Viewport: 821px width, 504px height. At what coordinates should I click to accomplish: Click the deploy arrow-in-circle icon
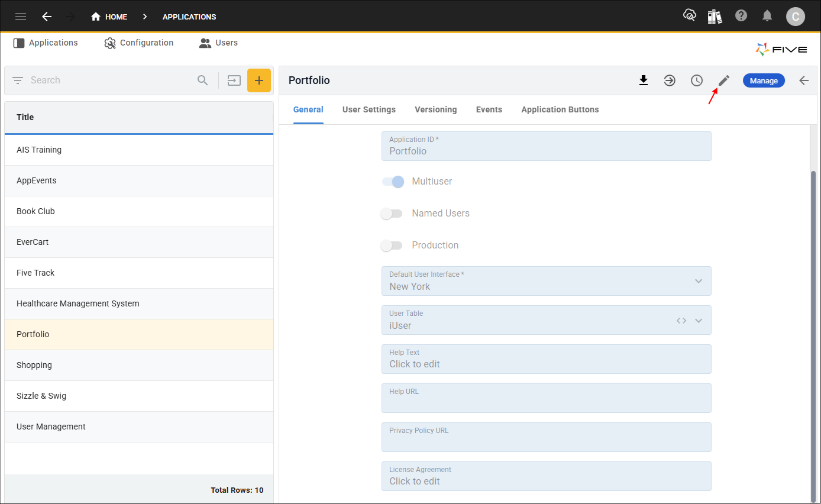click(670, 80)
